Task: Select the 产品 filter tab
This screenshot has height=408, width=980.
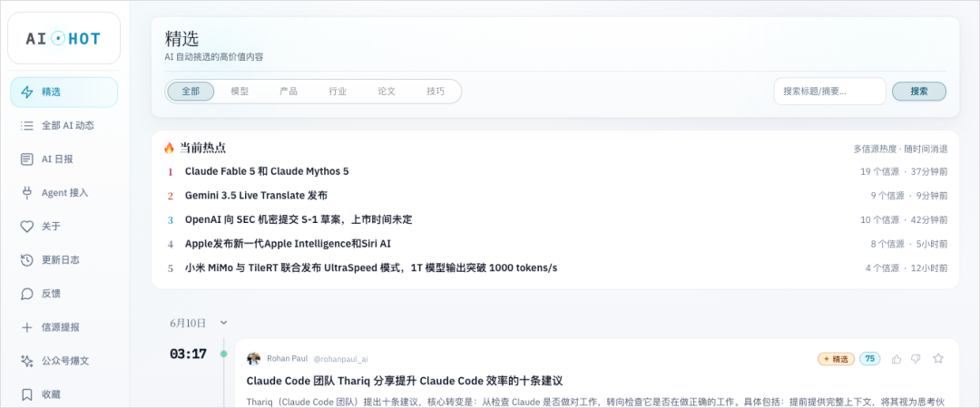Action: (x=289, y=92)
